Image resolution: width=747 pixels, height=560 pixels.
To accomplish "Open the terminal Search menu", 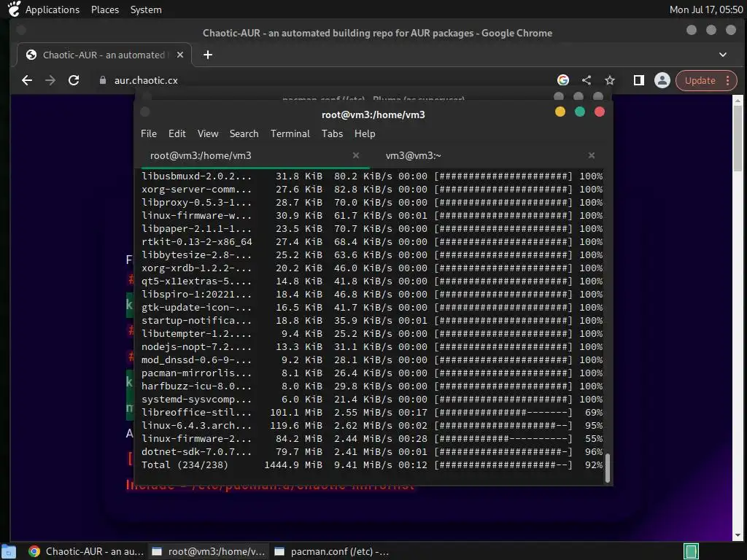I will (x=244, y=134).
